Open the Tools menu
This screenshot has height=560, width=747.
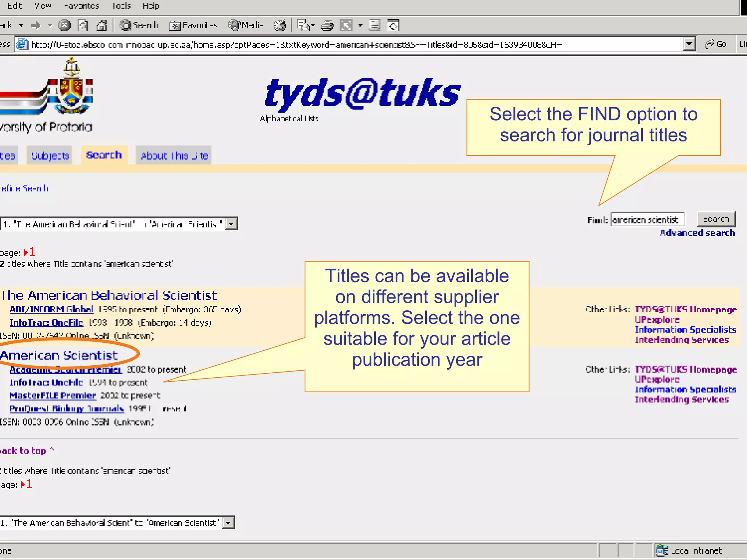pos(121,6)
